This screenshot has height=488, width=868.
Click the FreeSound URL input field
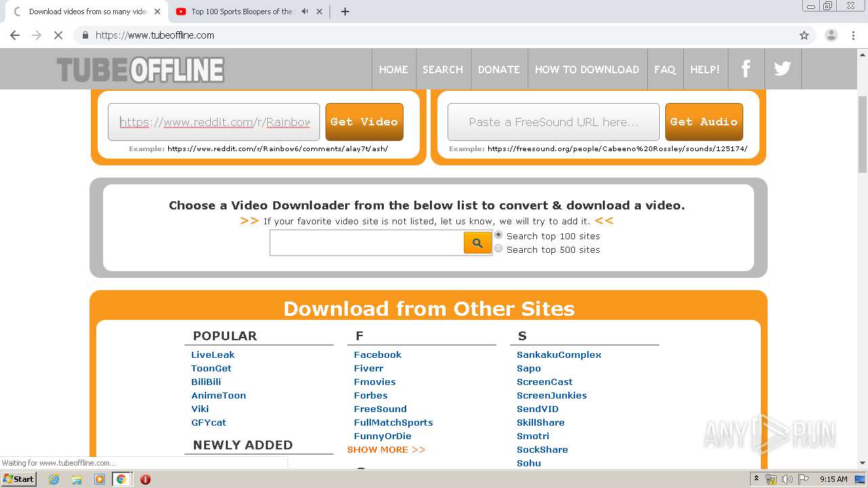[x=553, y=122]
